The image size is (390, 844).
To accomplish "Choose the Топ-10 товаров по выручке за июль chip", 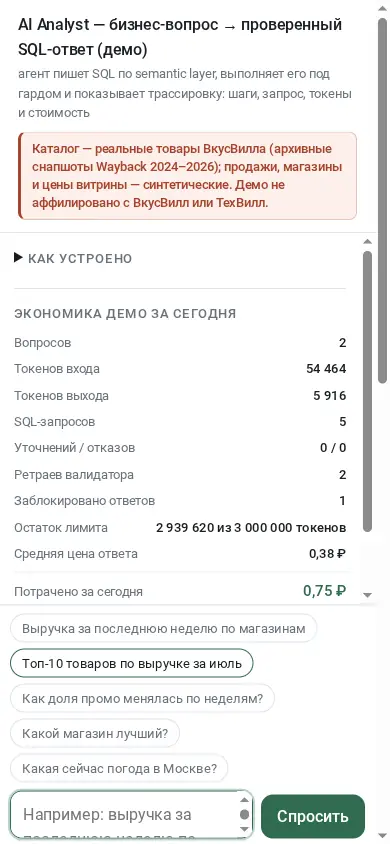I will (132, 663).
